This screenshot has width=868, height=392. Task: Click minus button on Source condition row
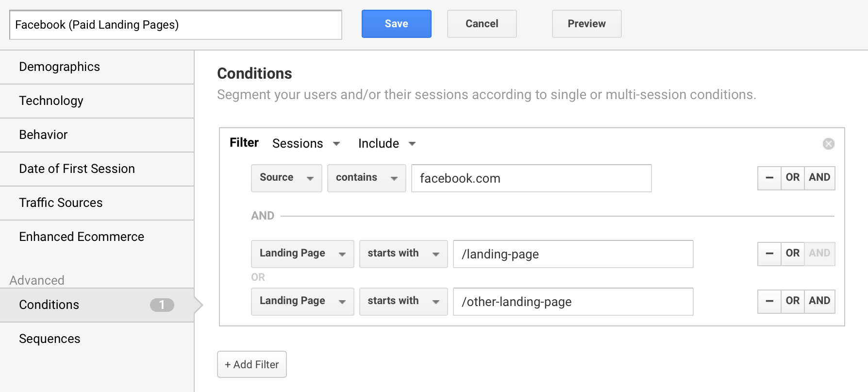tap(769, 178)
